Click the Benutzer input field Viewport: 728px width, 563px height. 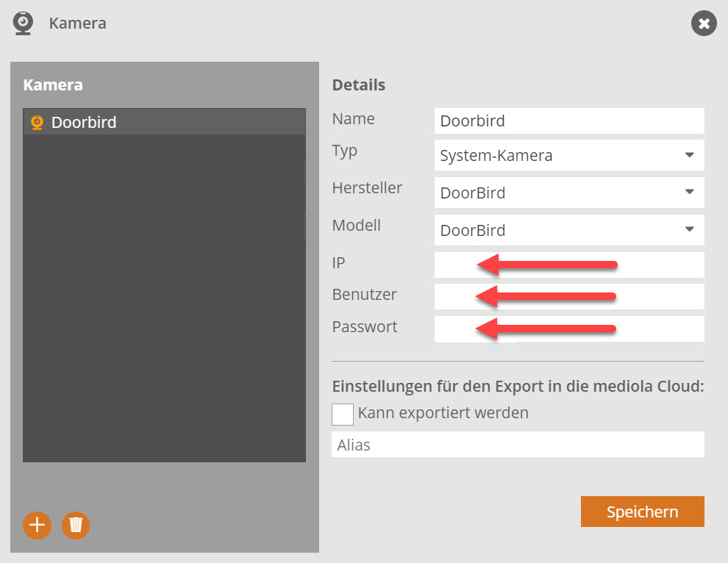coord(569,297)
